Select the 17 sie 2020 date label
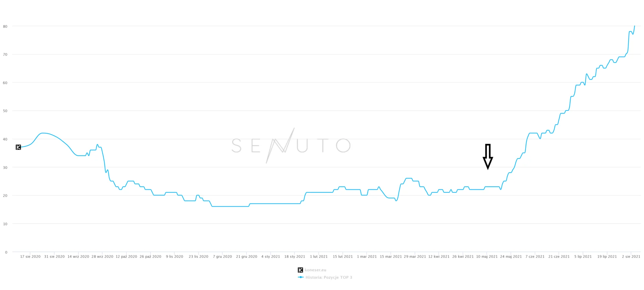Screen dimensions: 644x290 (30, 256)
